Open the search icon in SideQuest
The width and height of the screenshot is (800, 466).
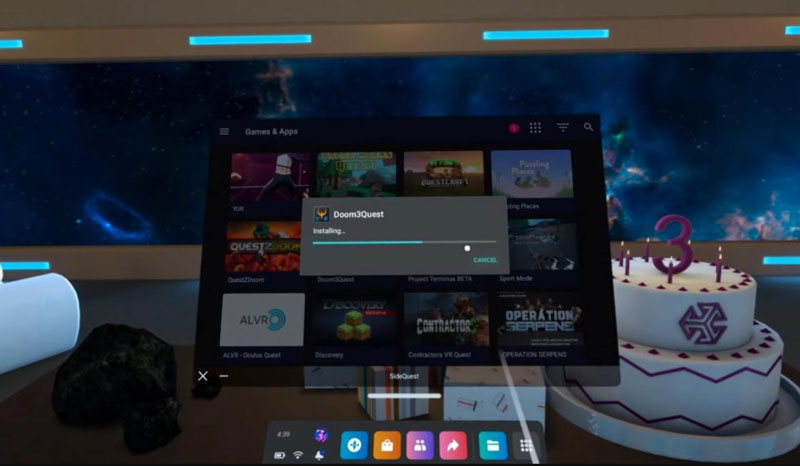(x=588, y=127)
